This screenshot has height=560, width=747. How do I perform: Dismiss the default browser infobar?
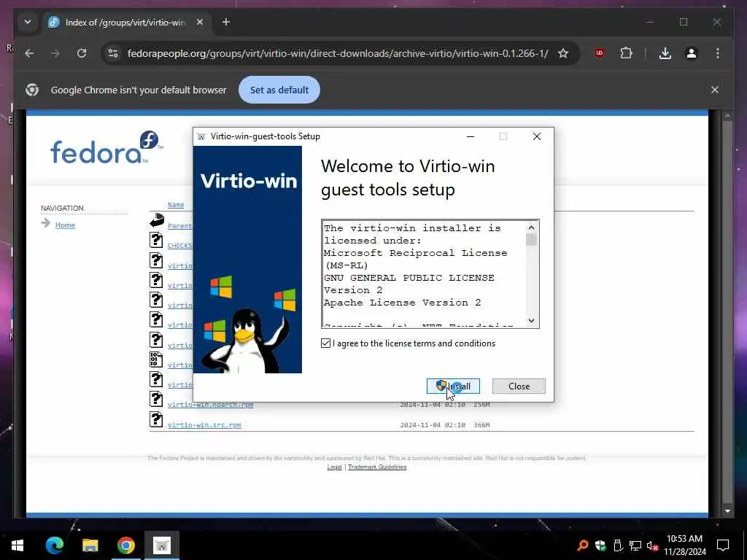715,90
